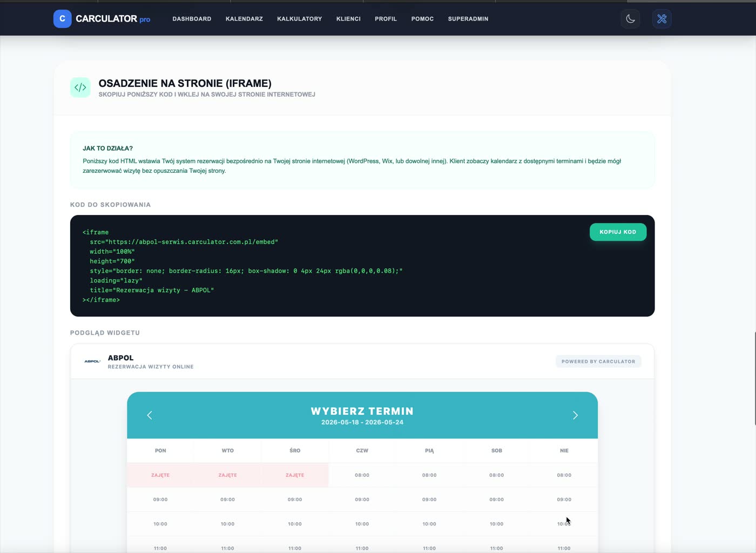
Task: Open the Dashboard menu item
Action: click(x=192, y=19)
